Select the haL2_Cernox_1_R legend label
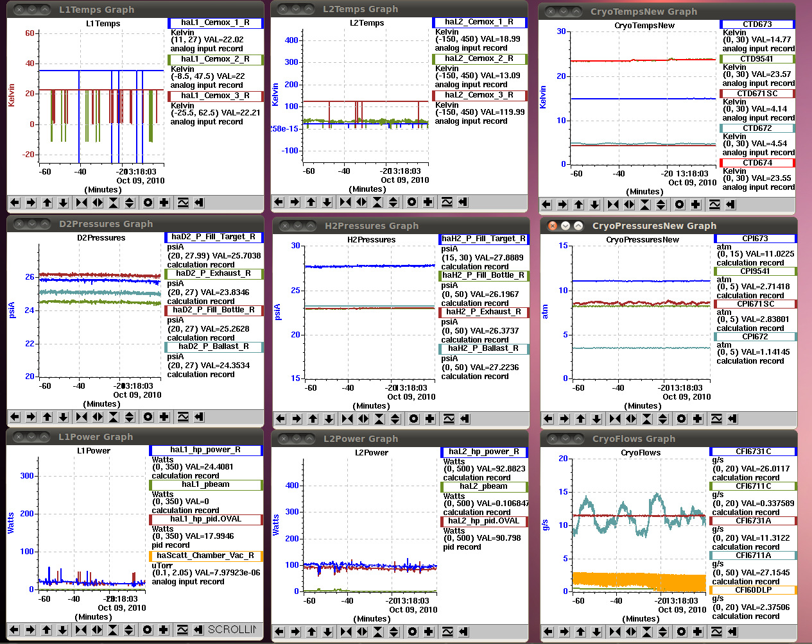Screen dimensions: 812x644 pyautogui.click(x=479, y=22)
